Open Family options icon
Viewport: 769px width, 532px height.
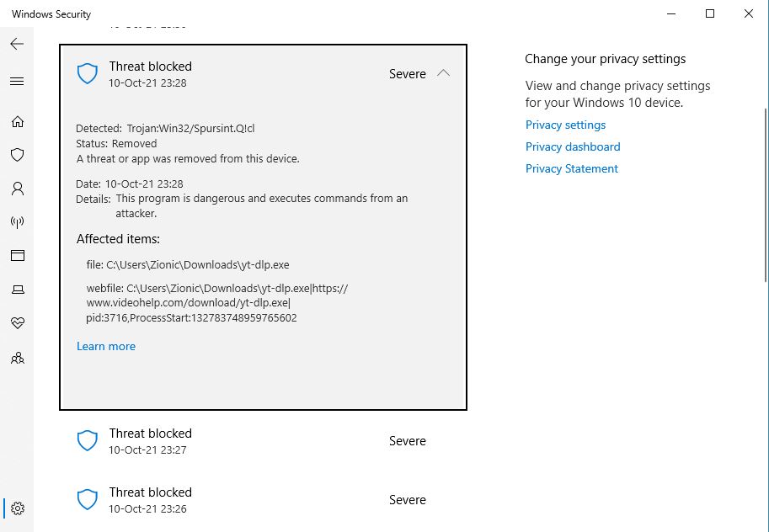(x=17, y=358)
